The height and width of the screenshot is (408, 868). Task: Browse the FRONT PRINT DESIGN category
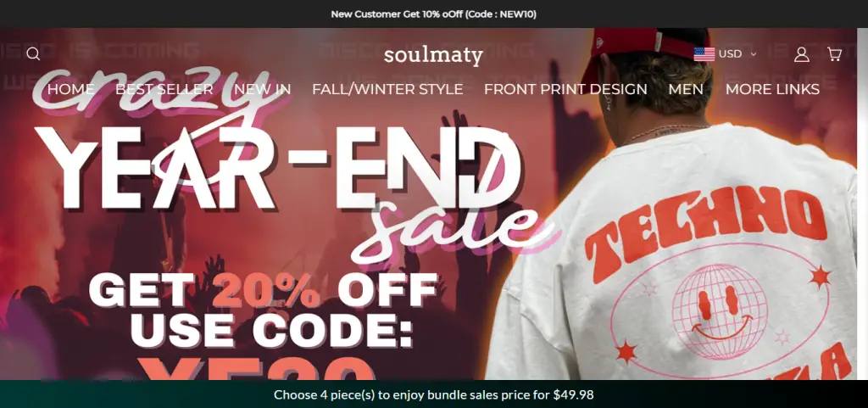coord(565,89)
